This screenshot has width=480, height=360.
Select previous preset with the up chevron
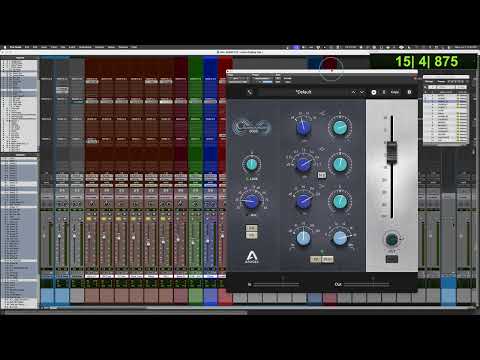(353, 92)
